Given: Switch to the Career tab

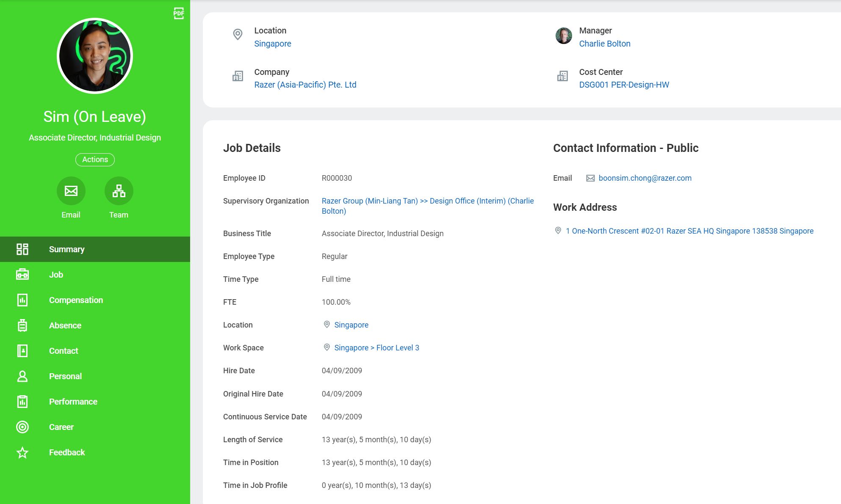Looking at the screenshot, I should pyautogui.click(x=95, y=427).
